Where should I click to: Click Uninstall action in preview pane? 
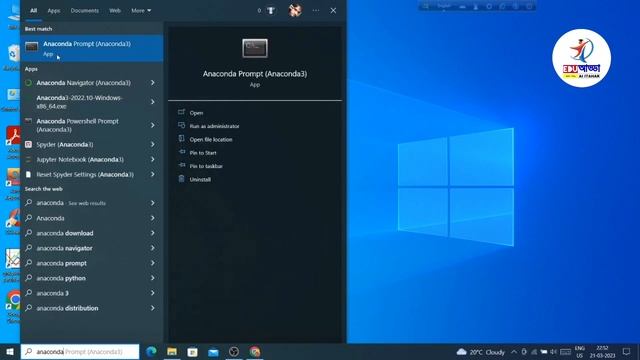(200, 179)
